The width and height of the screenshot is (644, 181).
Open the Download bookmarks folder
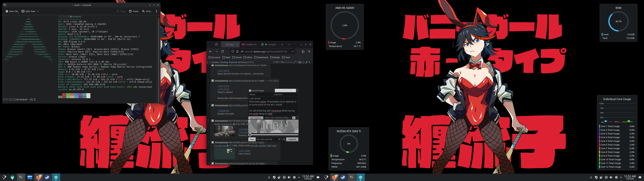click(261, 57)
